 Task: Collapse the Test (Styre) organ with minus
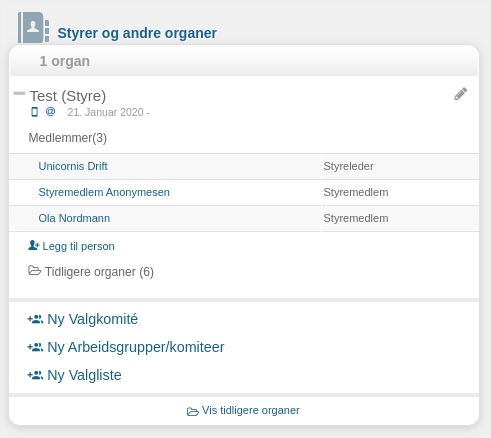[x=19, y=93]
